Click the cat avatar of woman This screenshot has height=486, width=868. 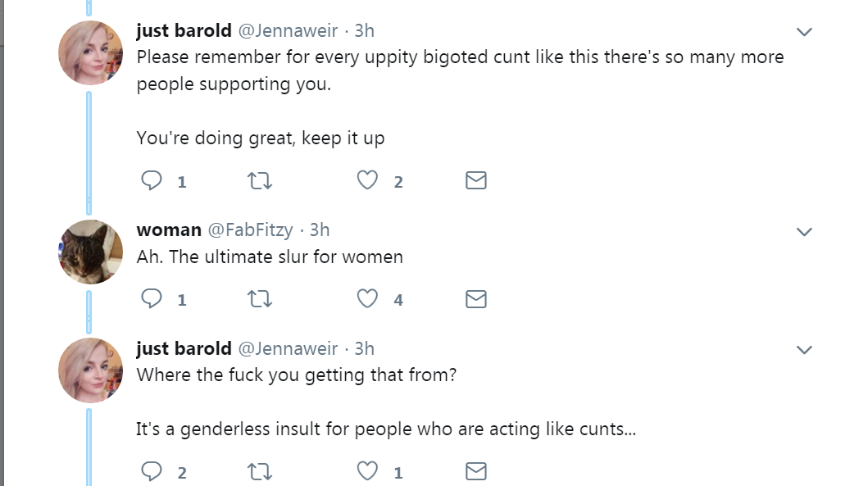(x=90, y=252)
